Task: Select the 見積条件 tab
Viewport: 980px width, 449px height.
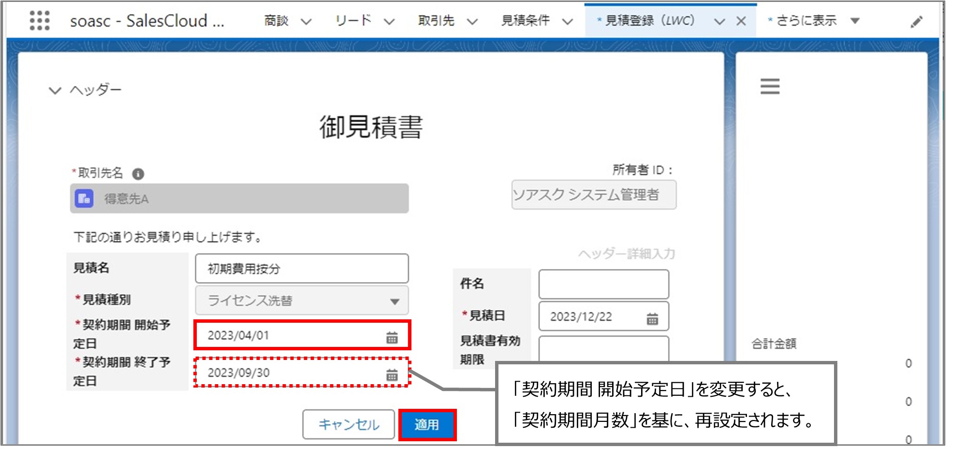Action: tap(527, 20)
